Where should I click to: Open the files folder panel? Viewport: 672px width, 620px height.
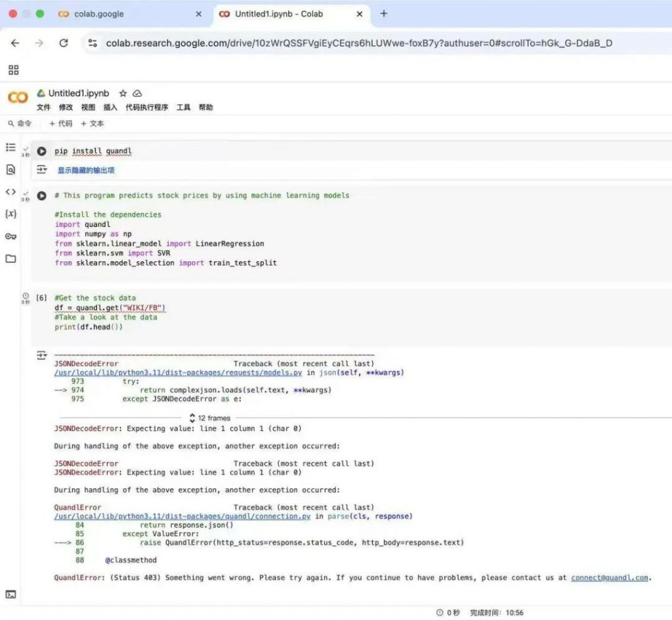point(10,258)
